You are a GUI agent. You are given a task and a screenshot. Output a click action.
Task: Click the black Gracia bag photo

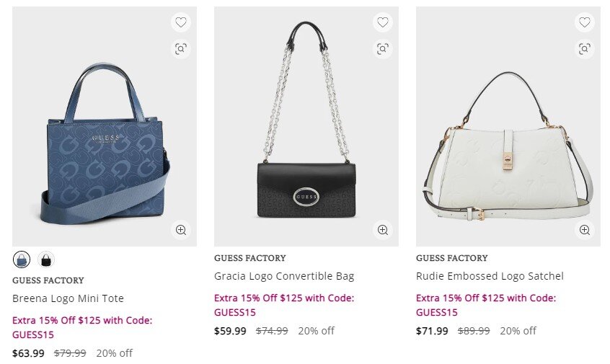(306, 144)
